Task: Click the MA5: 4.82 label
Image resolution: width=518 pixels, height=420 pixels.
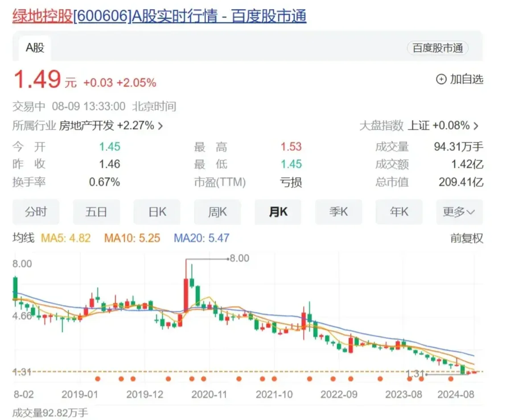Action: coord(66,238)
